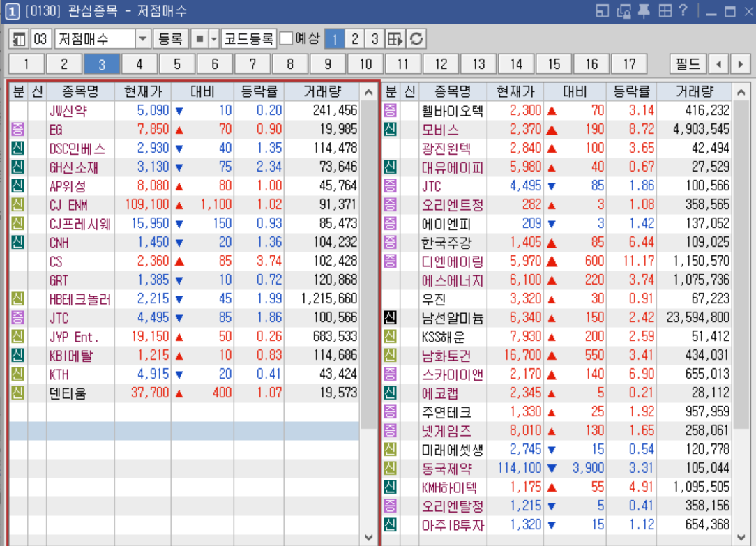Image resolution: width=756 pixels, height=546 pixels.
Task: Sort left table by 현재가 header
Action: [143, 91]
